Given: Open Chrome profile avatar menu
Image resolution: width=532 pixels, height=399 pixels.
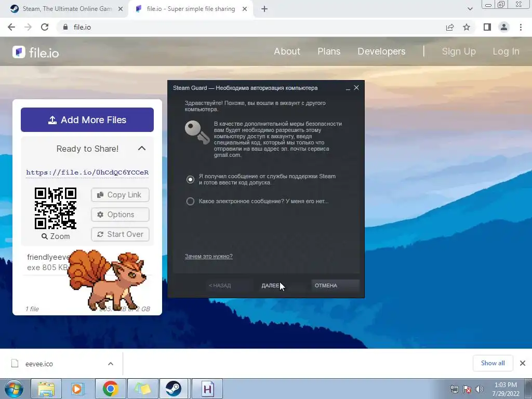Looking at the screenshot, I should tap(504, 27).
